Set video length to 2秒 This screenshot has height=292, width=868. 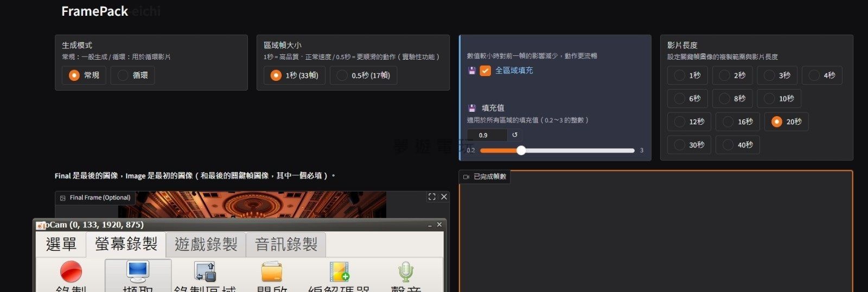[732, 75]
